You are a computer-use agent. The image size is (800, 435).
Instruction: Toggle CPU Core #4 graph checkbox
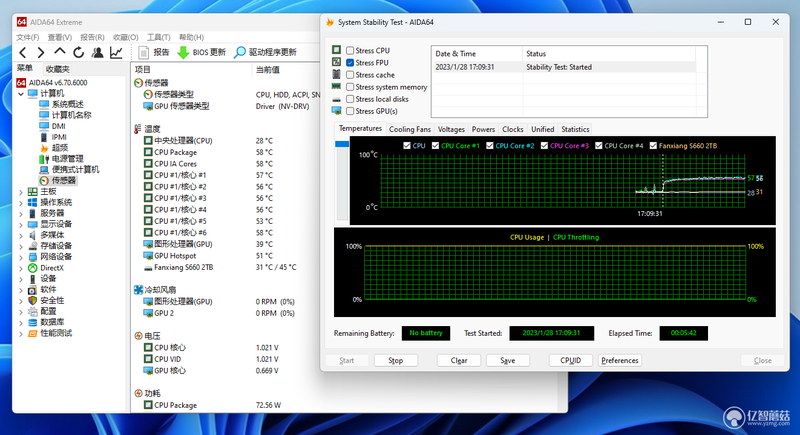pyautogui.click(x=599, y=145)
